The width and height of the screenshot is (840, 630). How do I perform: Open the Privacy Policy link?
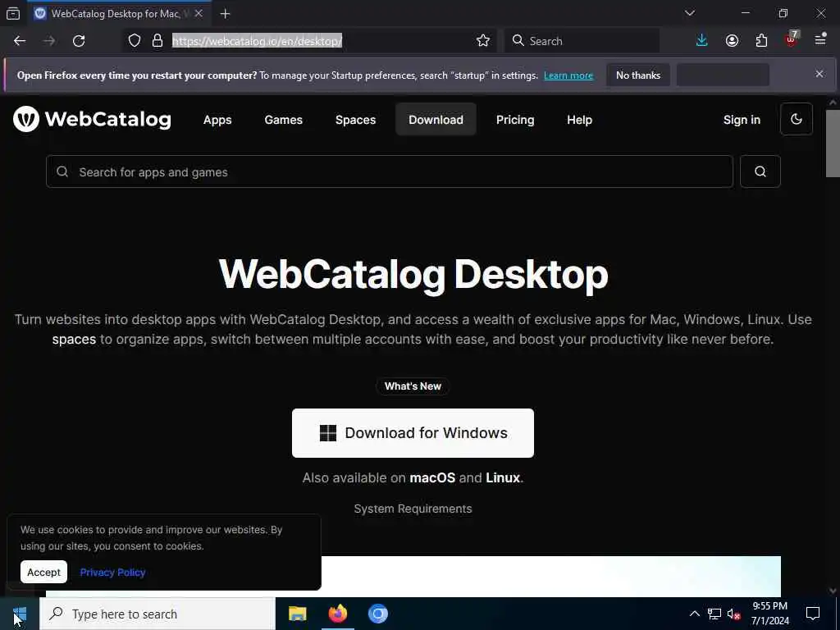[x=112, y=572]
